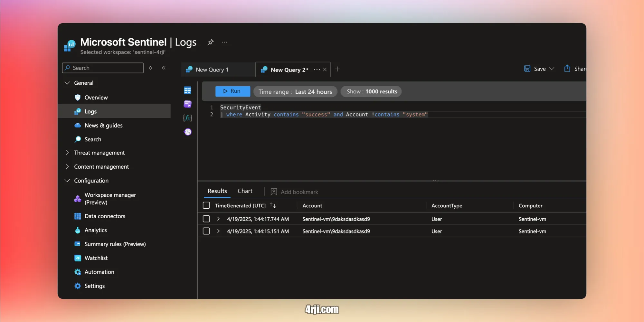Pin the Logs page
The width and height of the screenshot is (644, 322).
[x=211, y=42]
